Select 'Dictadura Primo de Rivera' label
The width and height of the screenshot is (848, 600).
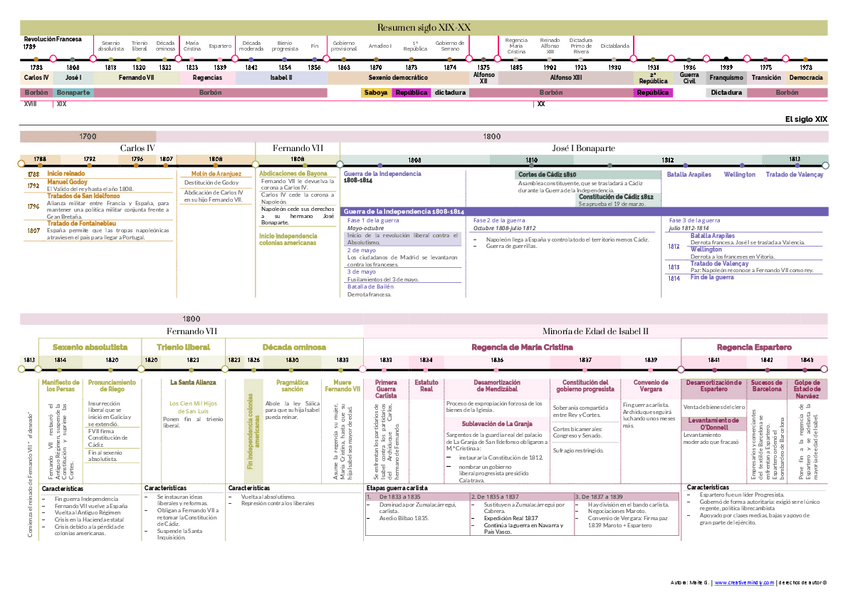click(x=581, y=46)
